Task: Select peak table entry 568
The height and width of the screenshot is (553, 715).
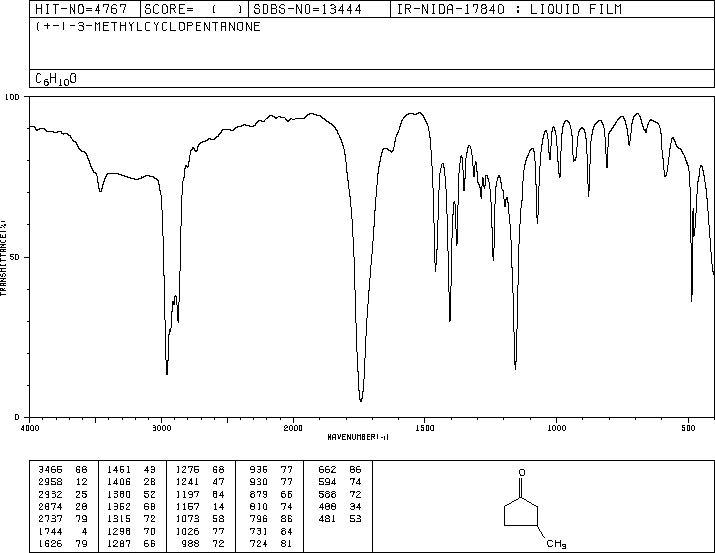Action: [x=327, y=494]
